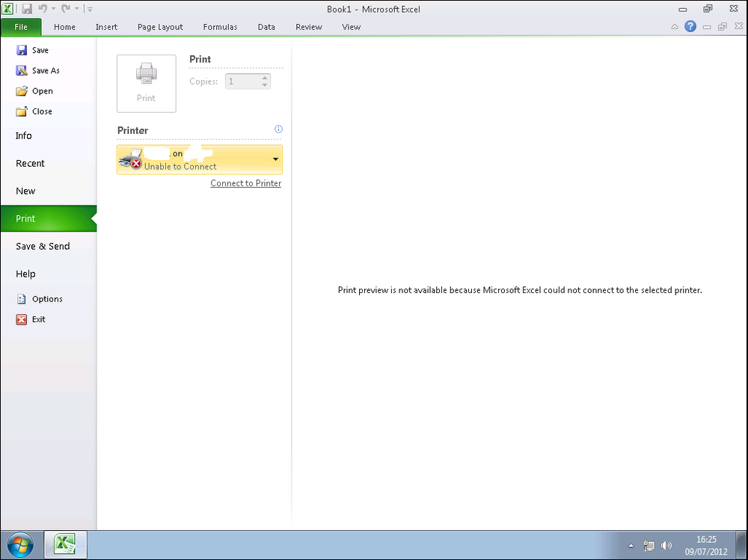Click the volume speaker icon in system tray
This screenshot has width=748, height=560.
coord(666,545)
